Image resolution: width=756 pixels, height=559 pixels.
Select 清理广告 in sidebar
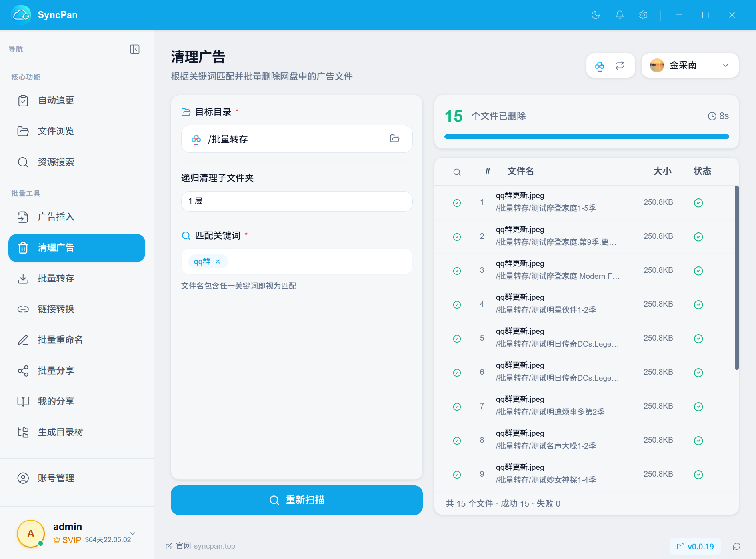coord(77,248)
